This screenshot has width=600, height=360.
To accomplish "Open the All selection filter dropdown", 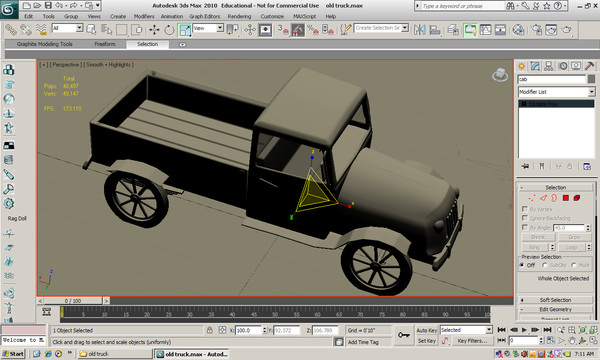I will tap(67, 28).
